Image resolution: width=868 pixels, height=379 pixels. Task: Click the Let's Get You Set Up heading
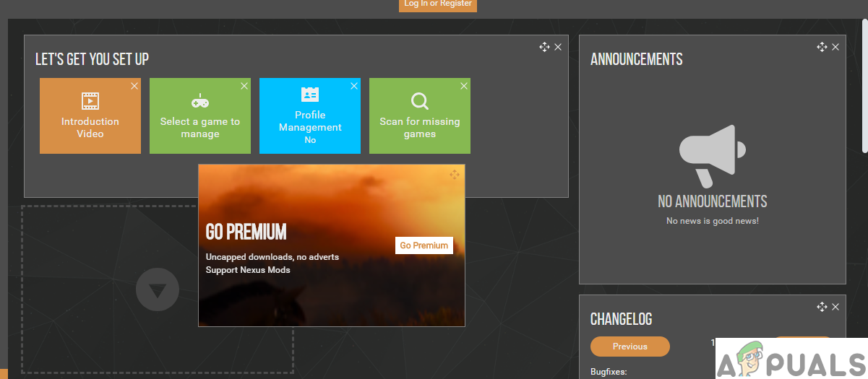93,59
